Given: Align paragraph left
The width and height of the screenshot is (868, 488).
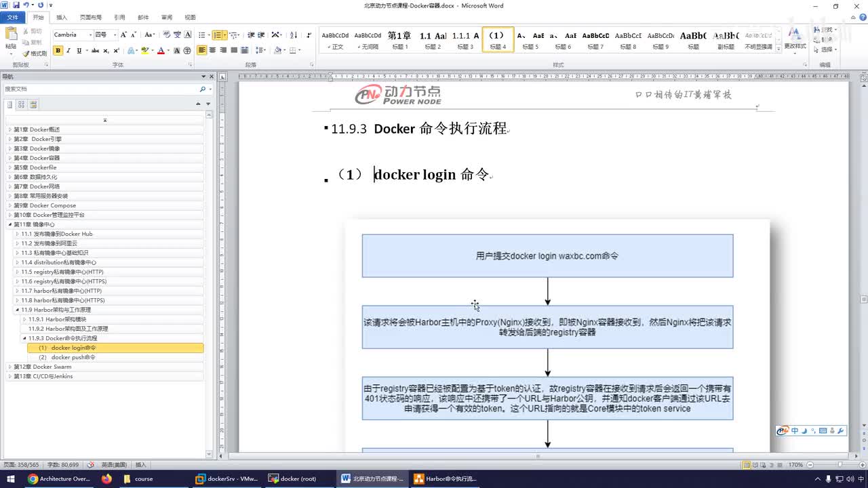Looking at the screenshot, I should (202, 50).
